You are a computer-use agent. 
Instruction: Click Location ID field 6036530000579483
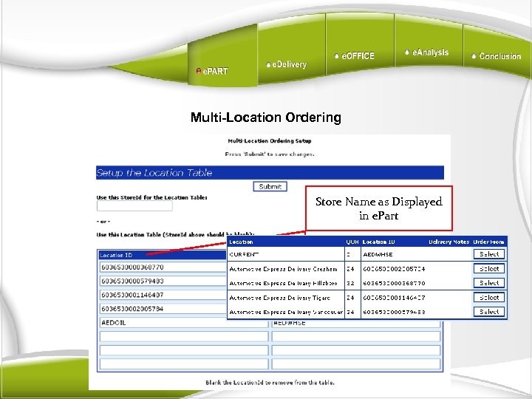point(163,281)
